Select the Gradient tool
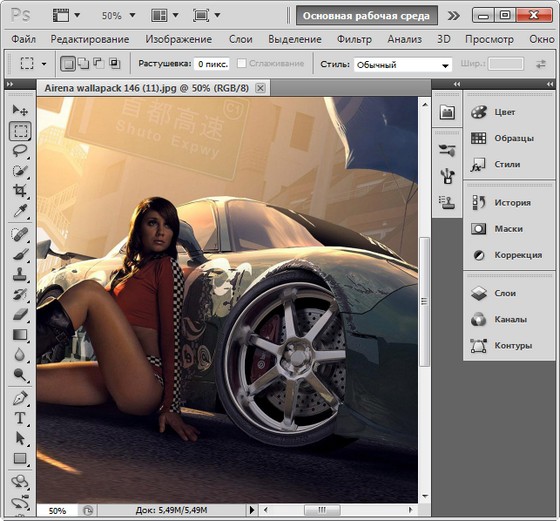 point(20,335)
